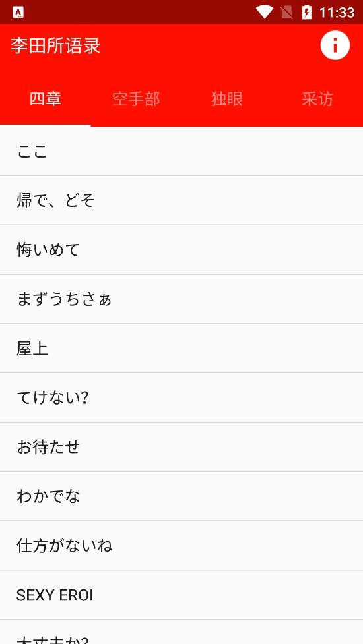363x644 pixels.
Task: Open the 独眼 tab
Action: [x=227, y=99]
